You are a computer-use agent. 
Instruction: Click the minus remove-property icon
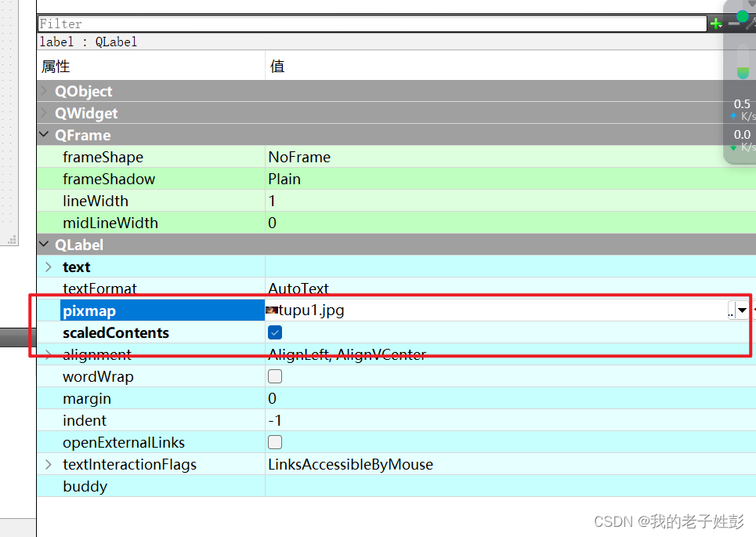[733, 24]
